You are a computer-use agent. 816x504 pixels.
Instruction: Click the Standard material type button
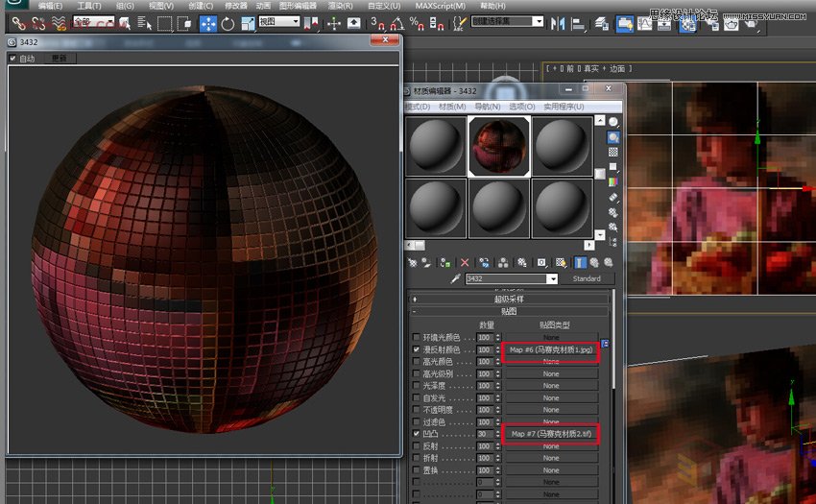pos(587,278)
